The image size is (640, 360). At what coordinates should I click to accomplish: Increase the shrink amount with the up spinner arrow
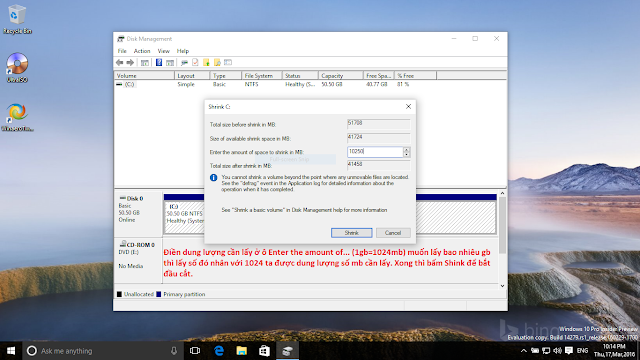(406, 149)
